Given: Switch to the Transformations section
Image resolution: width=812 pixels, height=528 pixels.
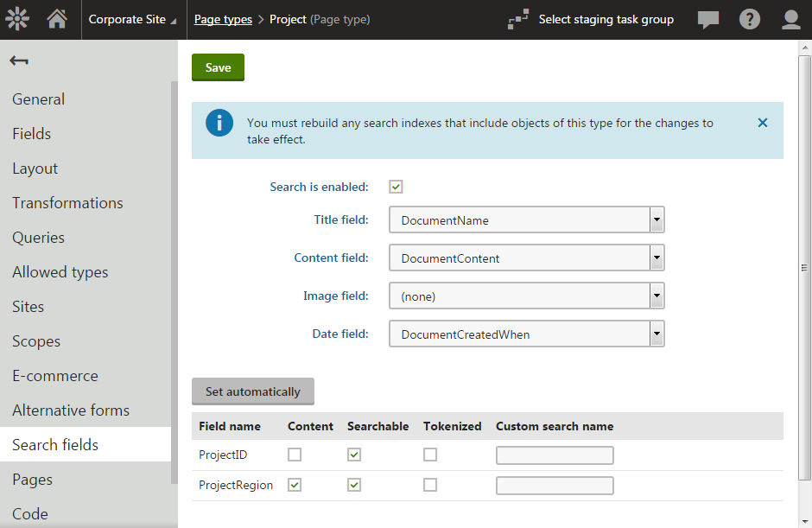Looking at the screenshot, I should tap(67, 202).
